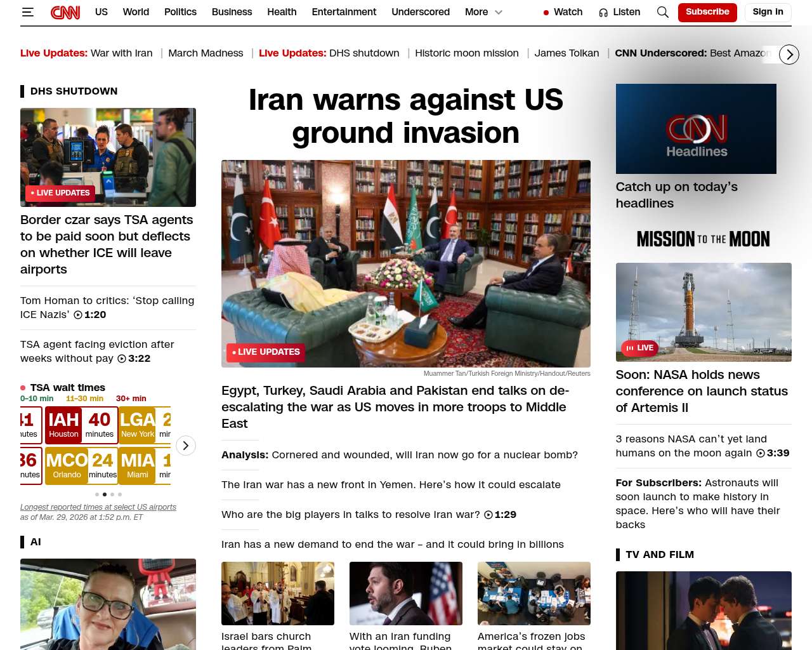
Task: Click the Listen headphones icon
Action: pos(603,12)
